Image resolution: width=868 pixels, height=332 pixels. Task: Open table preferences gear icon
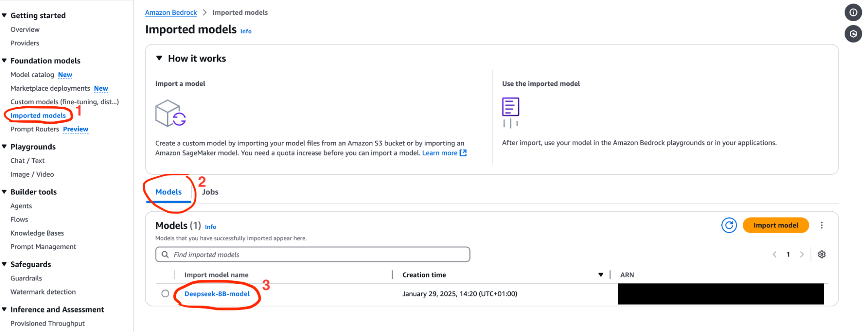(x=822, y=254)
